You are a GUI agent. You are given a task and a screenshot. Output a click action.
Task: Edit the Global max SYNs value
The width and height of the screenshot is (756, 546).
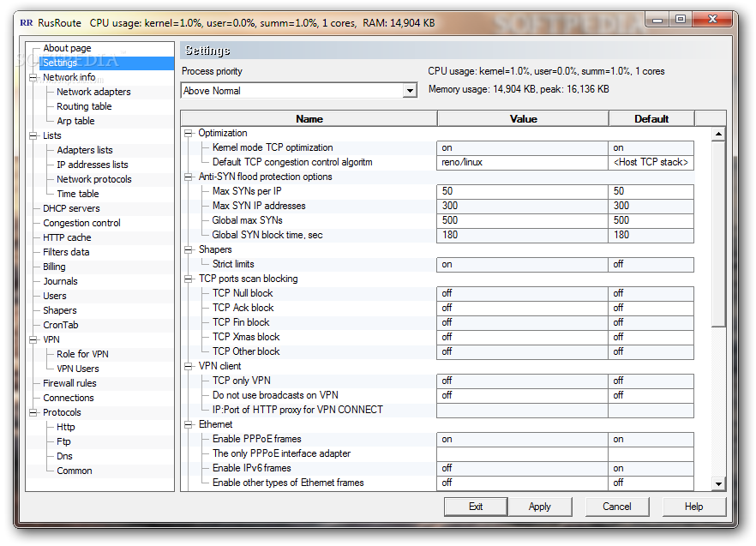tap(522, 220)
